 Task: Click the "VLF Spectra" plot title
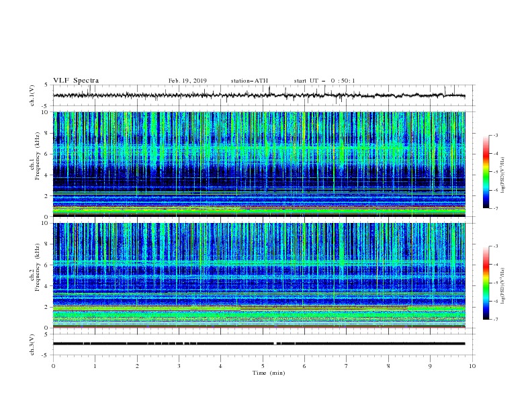pos(76,81)
